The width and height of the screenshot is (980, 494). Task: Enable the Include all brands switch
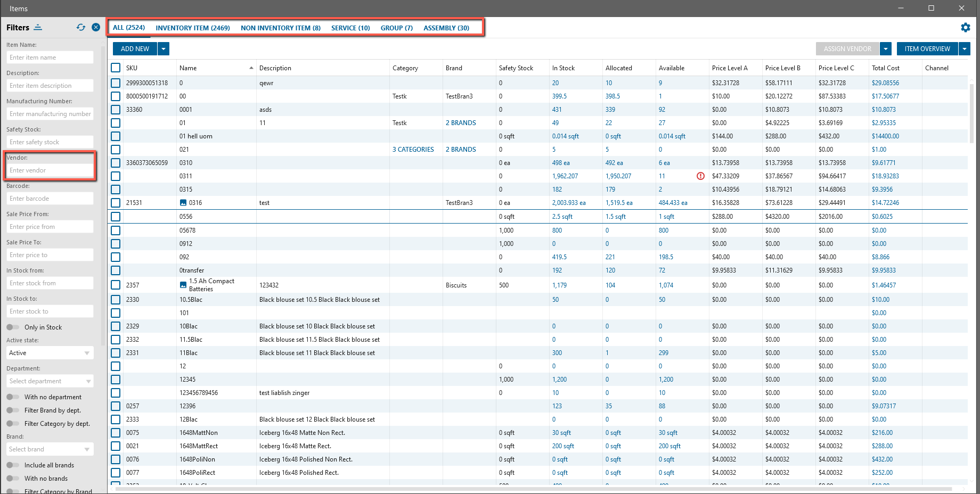pyautogui.click(x=13, y=465)
